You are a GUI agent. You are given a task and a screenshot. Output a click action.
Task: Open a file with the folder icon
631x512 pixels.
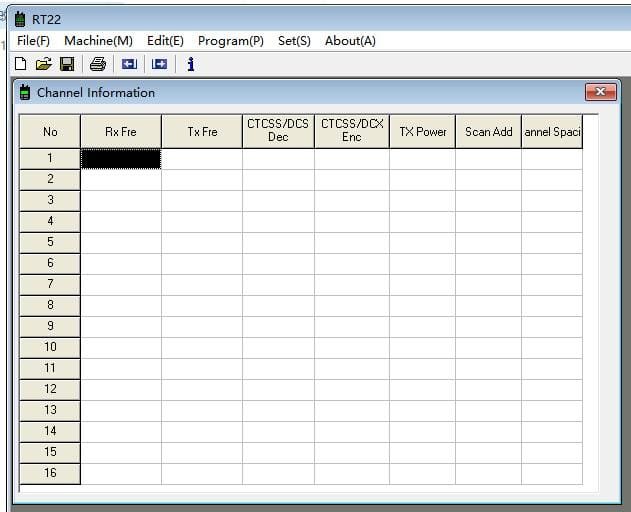43,64
